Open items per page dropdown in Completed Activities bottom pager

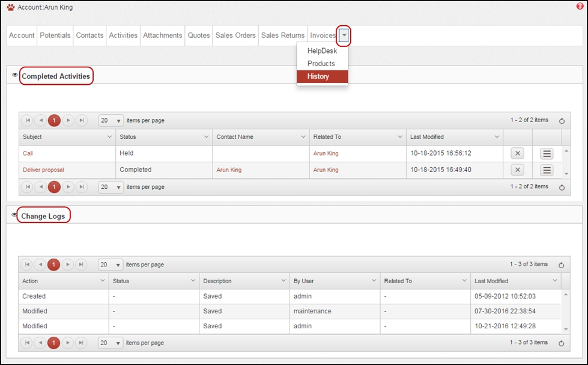click(111, 186)
